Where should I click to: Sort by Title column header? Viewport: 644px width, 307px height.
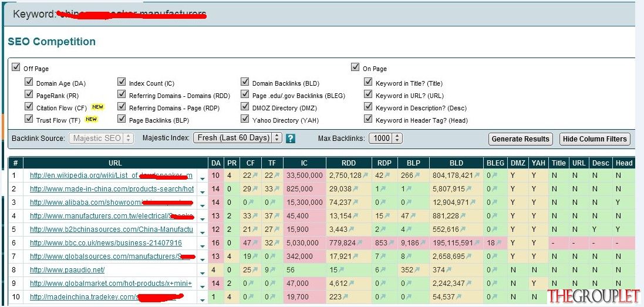(558, 163)
